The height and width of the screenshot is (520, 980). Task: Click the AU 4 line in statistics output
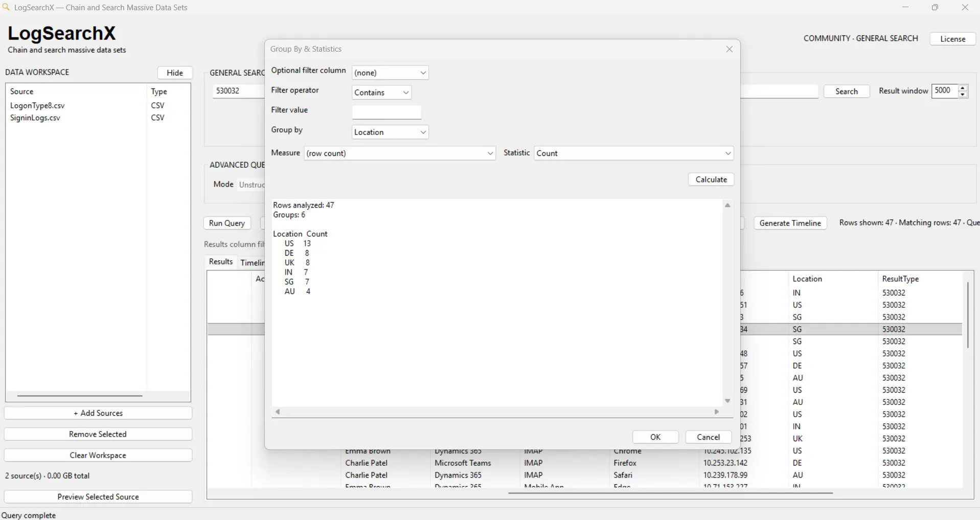pyautogui.click(x=298, y=291)
